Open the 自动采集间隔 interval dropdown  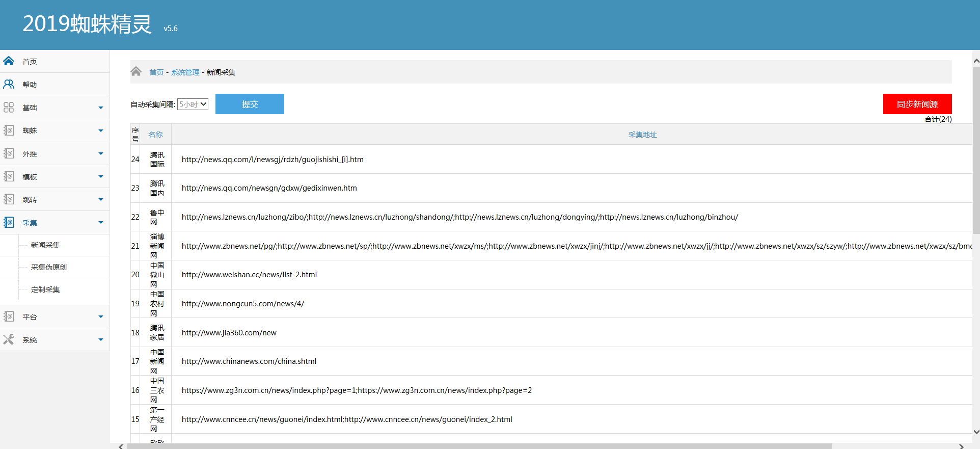193,104
